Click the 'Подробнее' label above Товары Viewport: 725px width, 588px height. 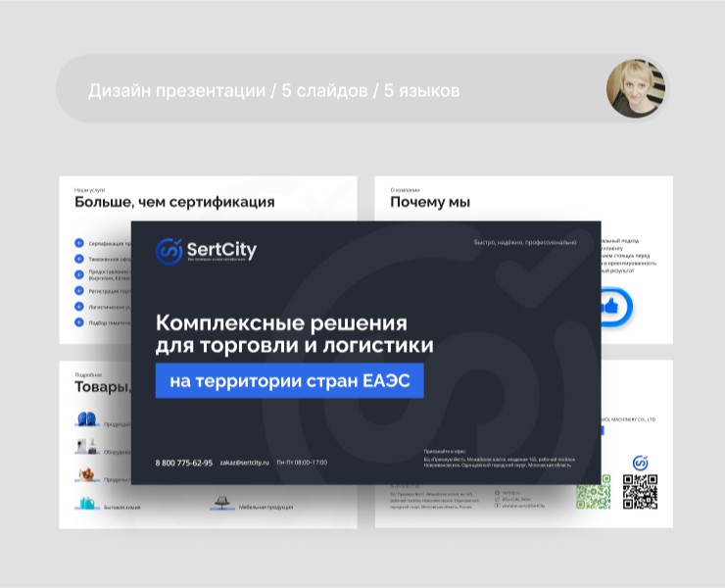coord(88,375)
